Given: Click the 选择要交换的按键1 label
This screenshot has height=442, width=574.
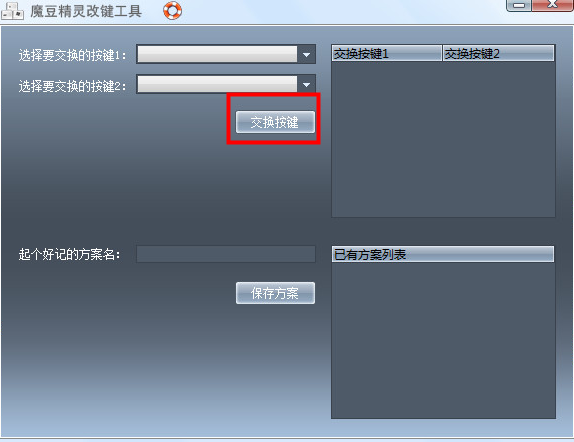Looking at the screenshot, I should click(72, 55).
